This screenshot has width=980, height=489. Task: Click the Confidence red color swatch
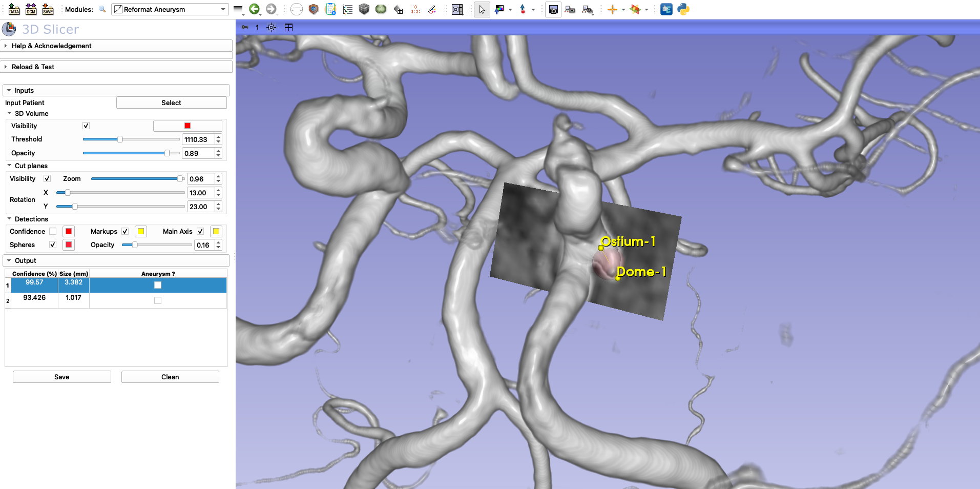tap(69, 231)
